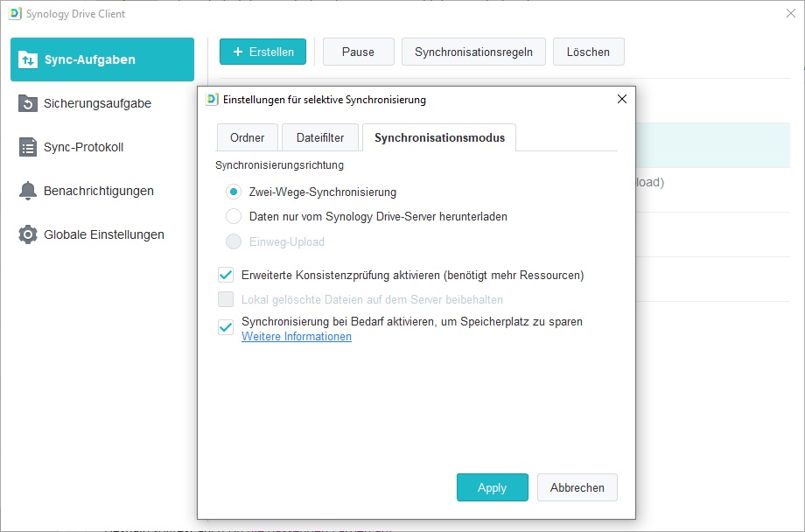This screenshot has height=532, width=805.
Task: Click the Apply button
Action: click(x=493, y=487)
